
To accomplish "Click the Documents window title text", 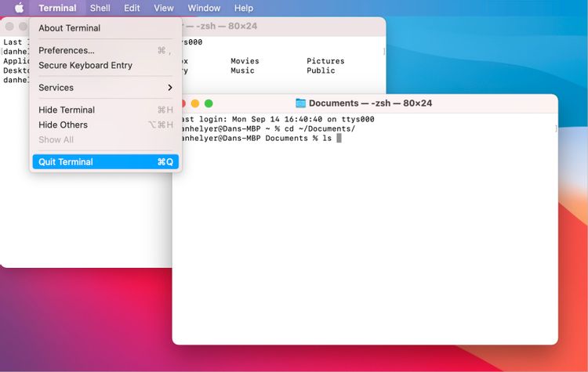I will [370, 103].
